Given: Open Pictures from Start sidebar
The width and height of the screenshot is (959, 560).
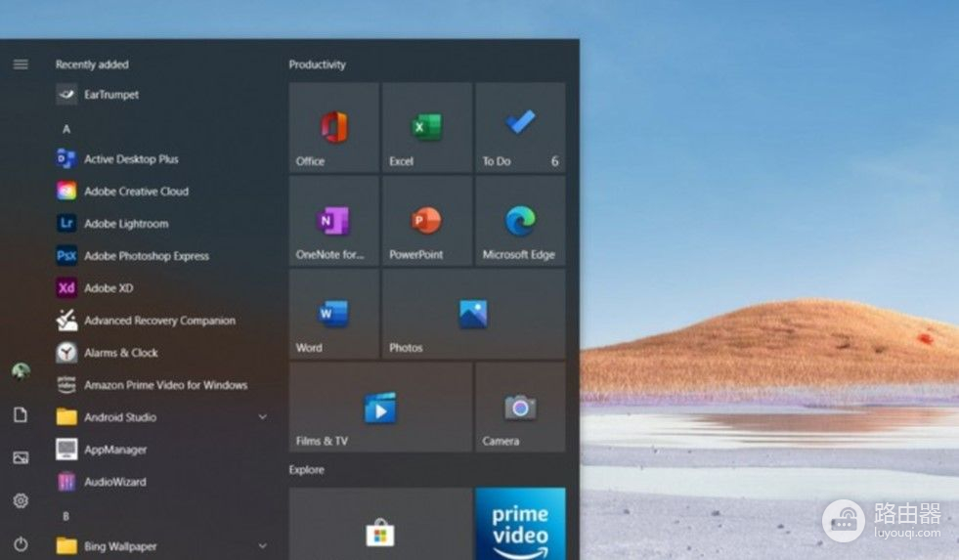Looking at the screenshot, I should click(x=21, y=457).
